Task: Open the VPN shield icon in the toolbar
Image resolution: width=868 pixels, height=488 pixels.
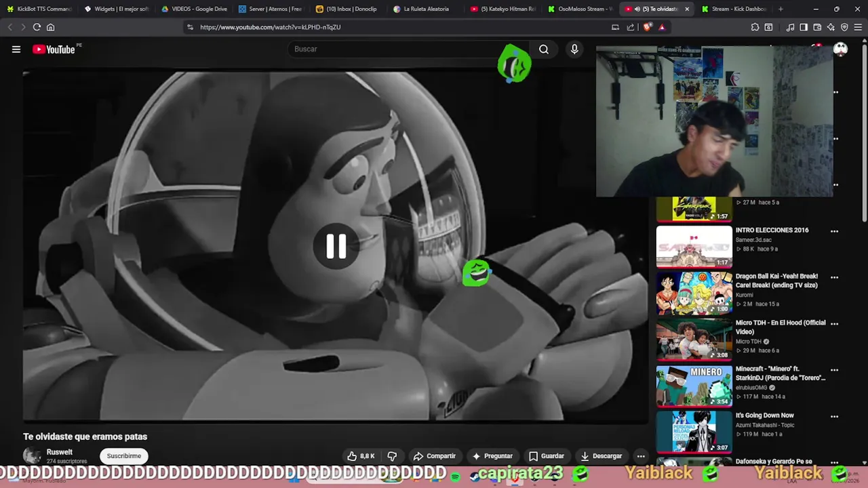Action: coord(844,27)
